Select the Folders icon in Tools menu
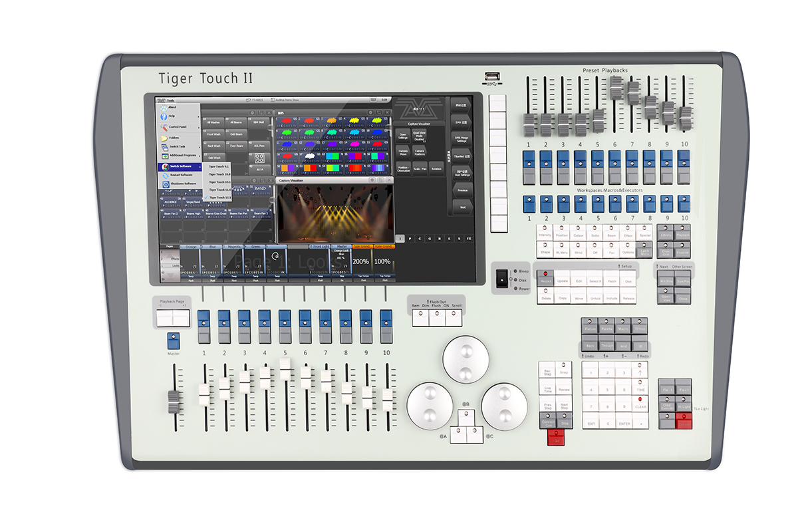This screenshot has height=532, width=798. tap(163, 137)
